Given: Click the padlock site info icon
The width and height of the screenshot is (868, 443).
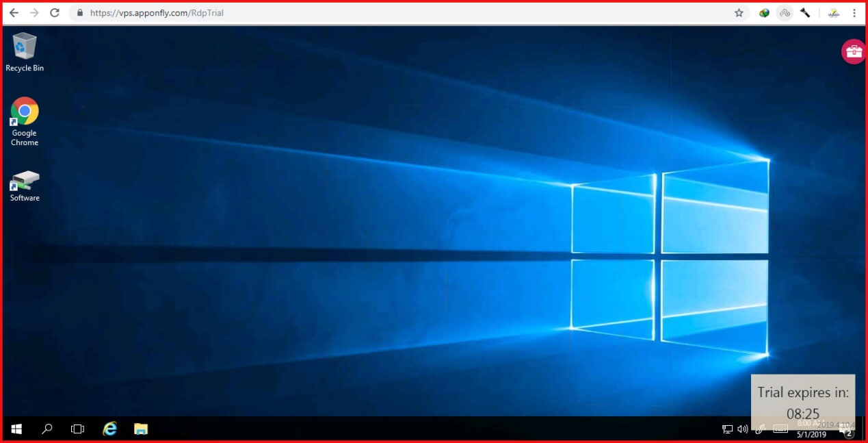Looking at the screenshot, I should pyautogui.click(x=81, y=13).
